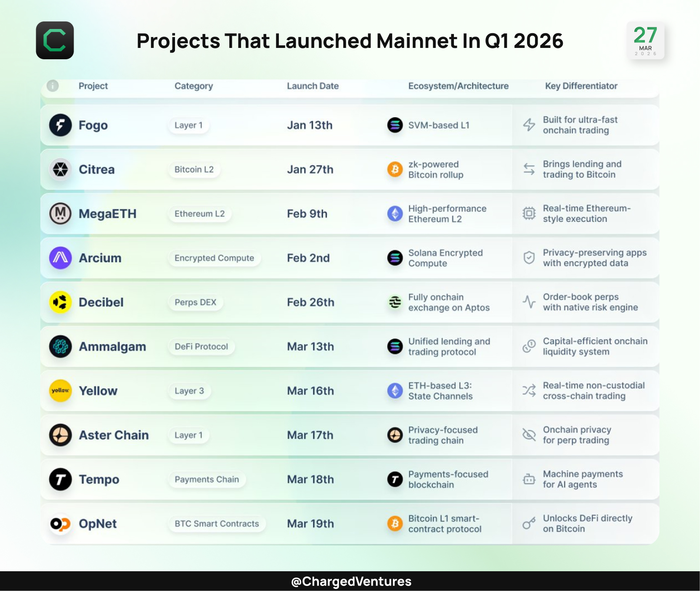Click the BTC Smart Contracts category tag

(217, 524)
